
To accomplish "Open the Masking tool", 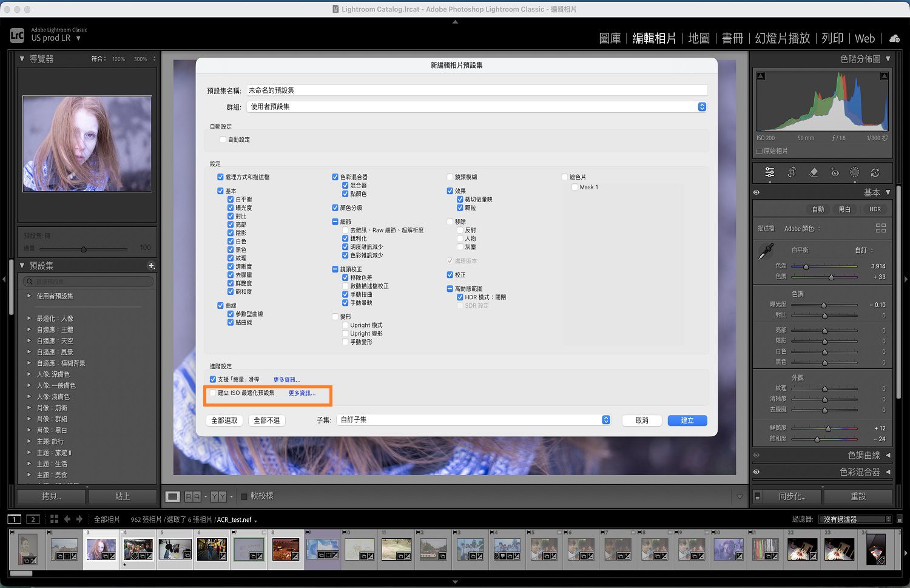I will coord(855,172).
